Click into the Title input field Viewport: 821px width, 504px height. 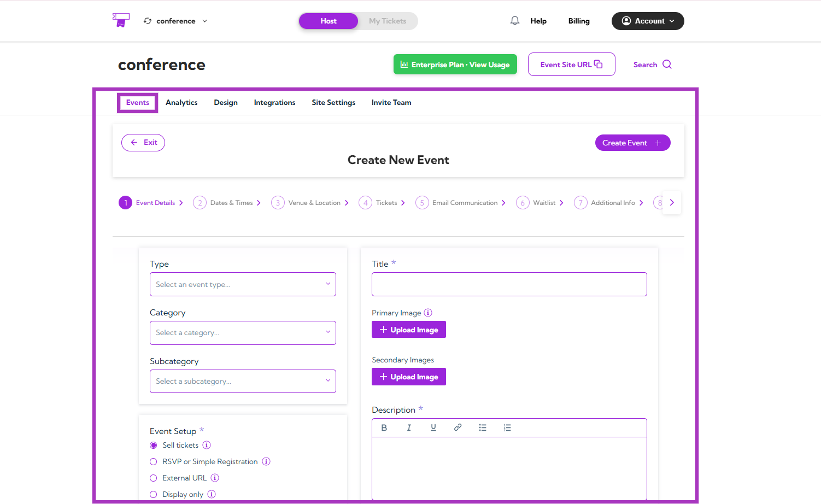coord(509,284)
